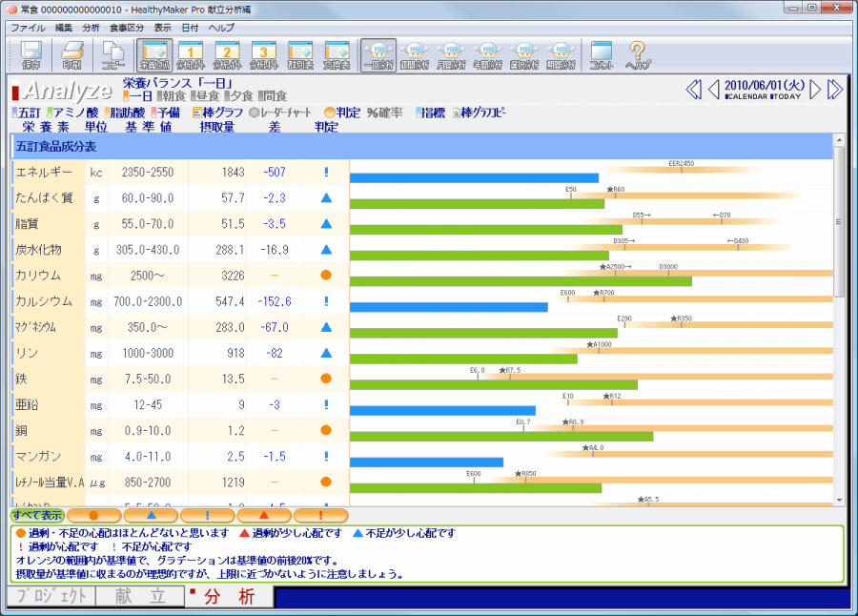Screen dimensions: 858x616
Task: Select the nutrition balance view icon in toolbar
Action: coord(154,55)
